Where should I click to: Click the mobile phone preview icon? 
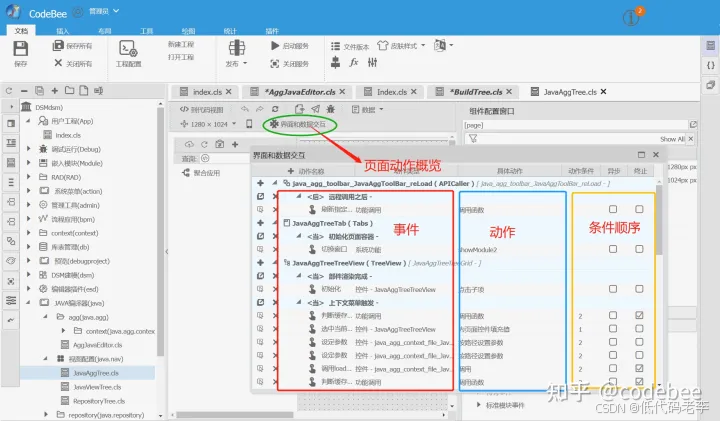coord(249,124)
